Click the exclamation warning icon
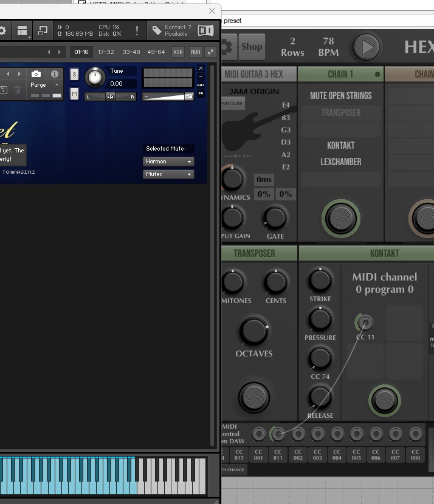Screen dimensions: 434x504 click(x=137, y=30)
